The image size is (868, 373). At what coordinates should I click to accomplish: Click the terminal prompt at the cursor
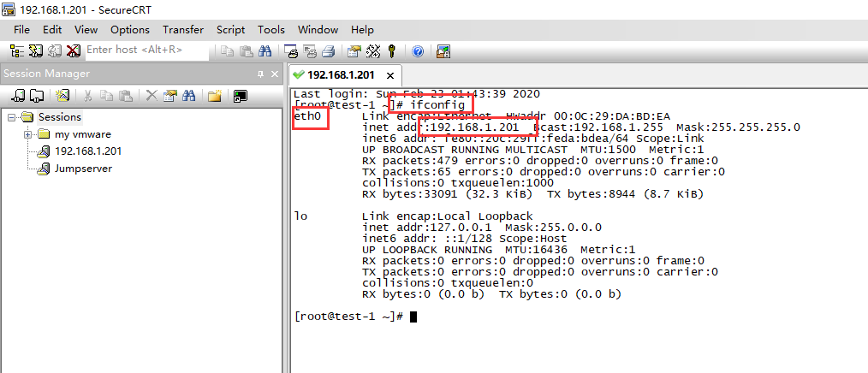click(413, 317)
